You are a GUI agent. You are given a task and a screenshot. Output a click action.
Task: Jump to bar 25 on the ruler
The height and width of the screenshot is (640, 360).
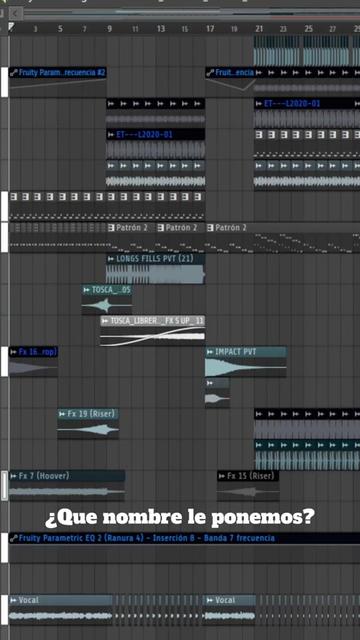(309, 29)
